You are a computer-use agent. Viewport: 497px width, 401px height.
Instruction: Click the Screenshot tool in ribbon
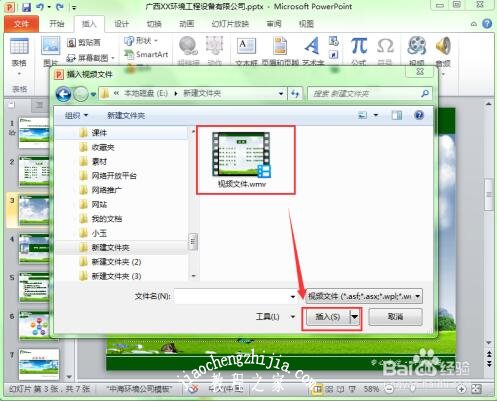pos(87,58)
